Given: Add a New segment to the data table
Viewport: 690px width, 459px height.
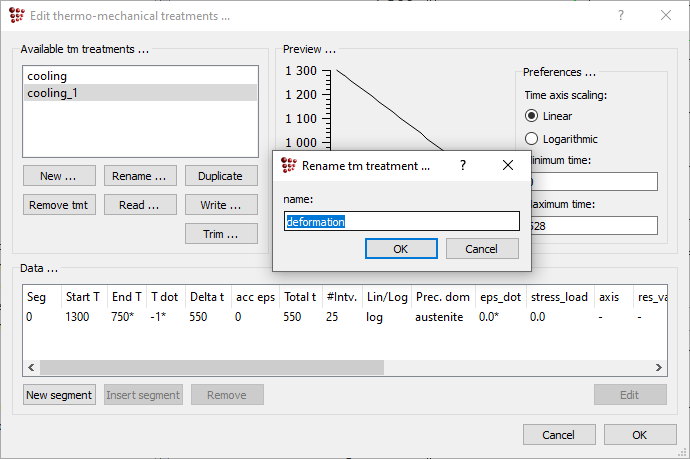Looking at the screenshot, I should (59, 395).
